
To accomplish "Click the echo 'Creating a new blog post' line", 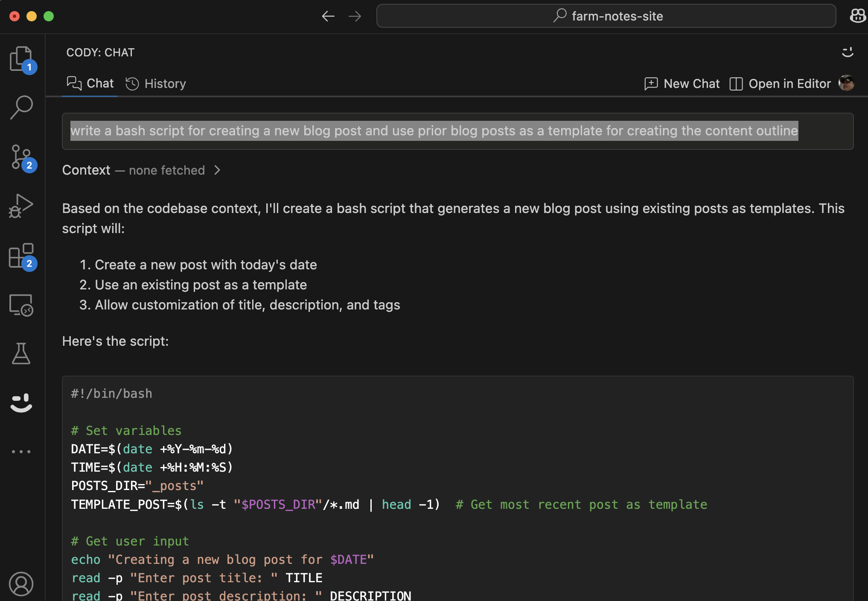I will point(222,559).
